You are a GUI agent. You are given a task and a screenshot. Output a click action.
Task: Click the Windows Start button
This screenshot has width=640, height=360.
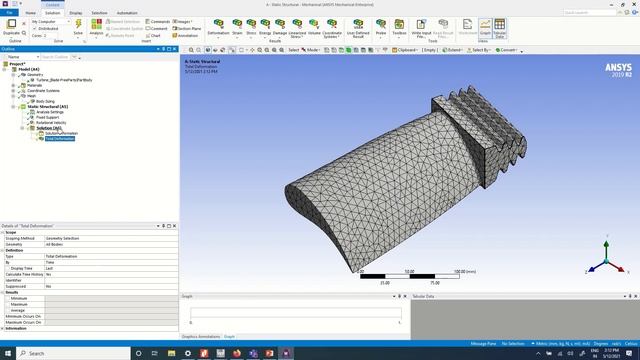(x=8, y=353)
